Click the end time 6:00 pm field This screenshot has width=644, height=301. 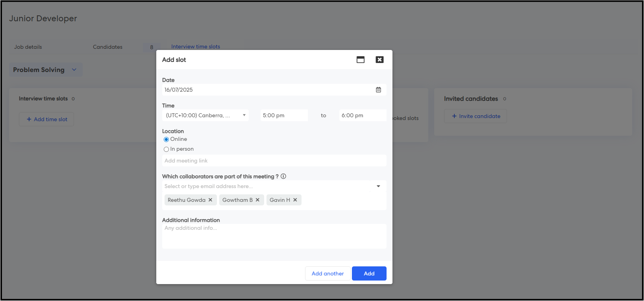362,115
